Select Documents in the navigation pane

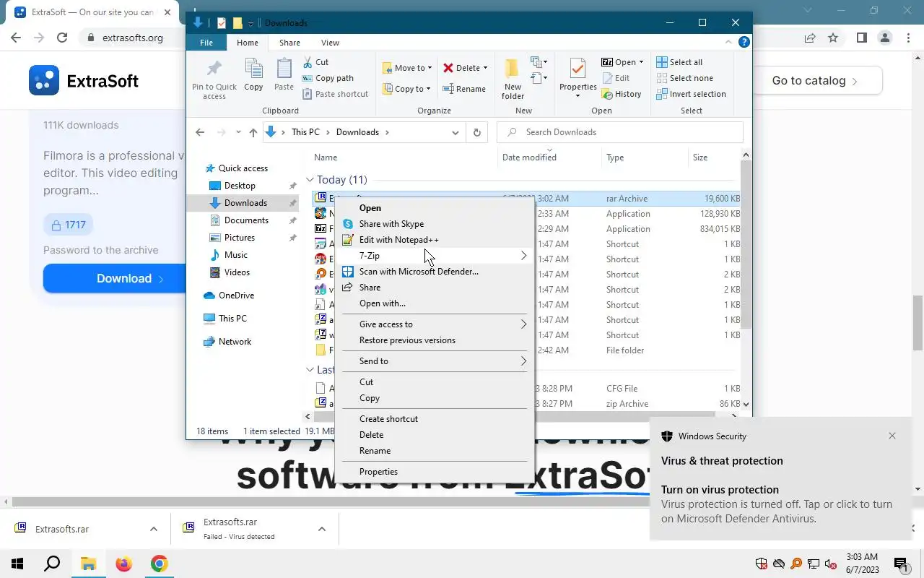tap(246, 220)
